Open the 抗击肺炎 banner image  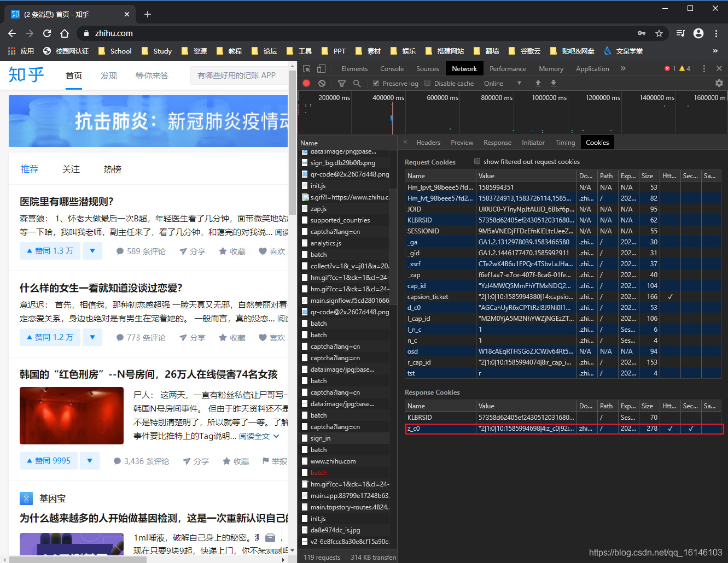pyautogui.click(x=148, y=121)
